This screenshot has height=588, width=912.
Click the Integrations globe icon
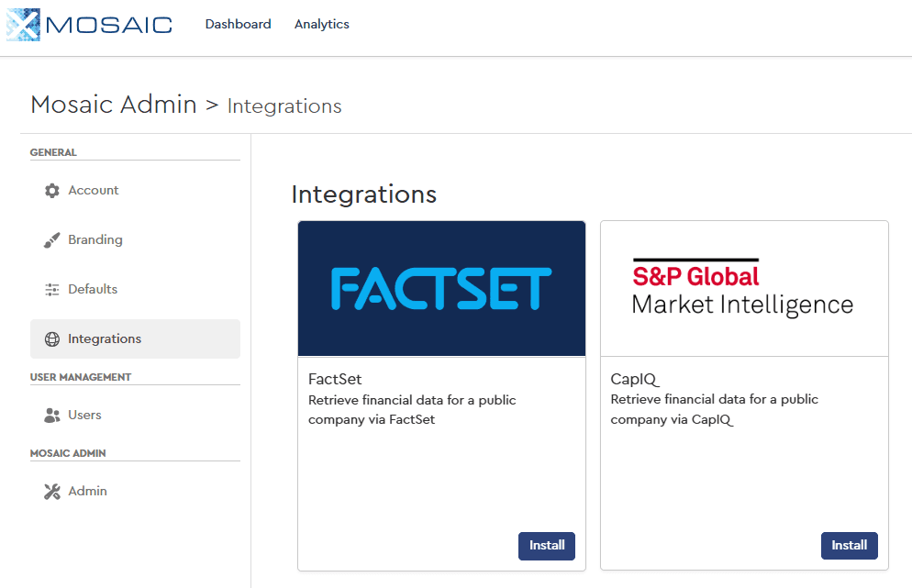[x=53, y=338]
